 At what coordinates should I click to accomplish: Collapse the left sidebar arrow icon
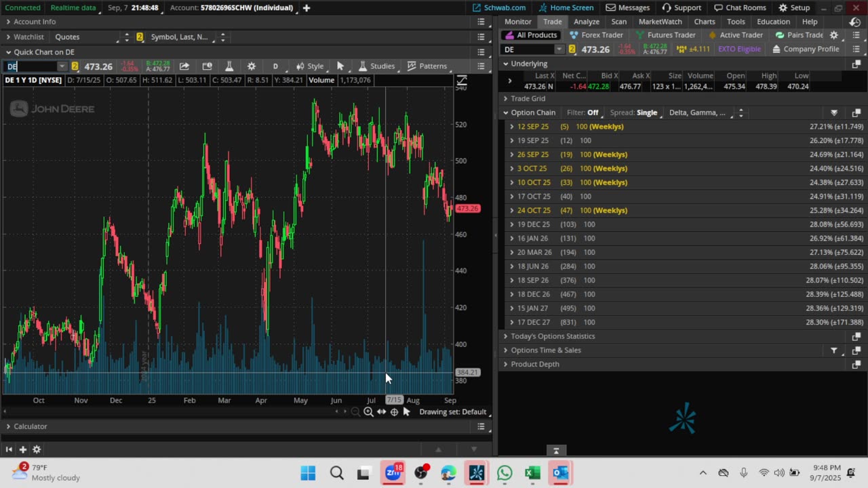point(9,449)
